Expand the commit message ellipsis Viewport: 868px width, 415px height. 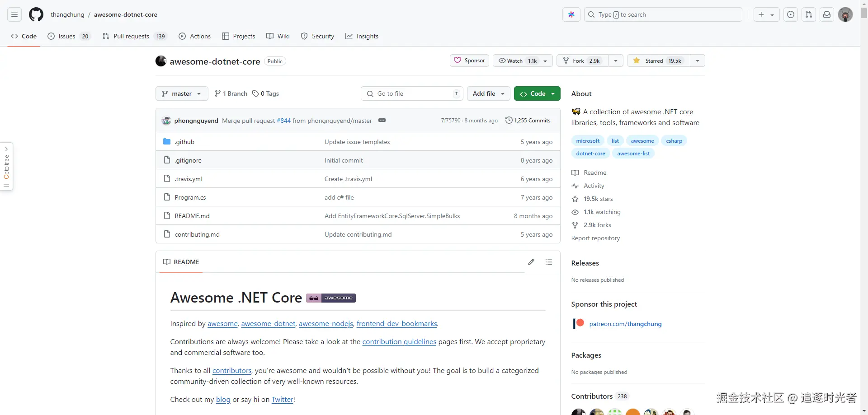[x=382, y=120]
